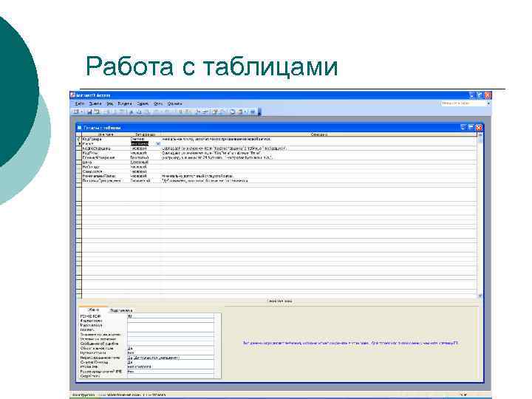This screenshot has height=399, width=532.
Task: Expand the New Object dropdown arrow
Action: pos(245,112)
